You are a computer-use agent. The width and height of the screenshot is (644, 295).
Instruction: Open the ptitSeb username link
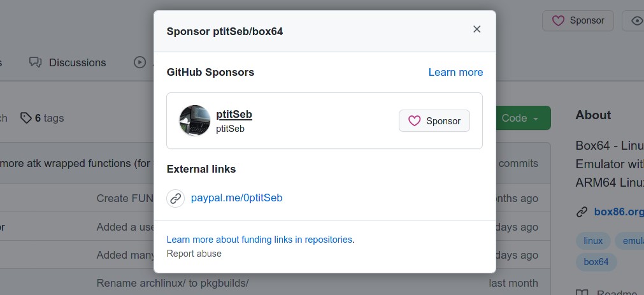[234, 115]
